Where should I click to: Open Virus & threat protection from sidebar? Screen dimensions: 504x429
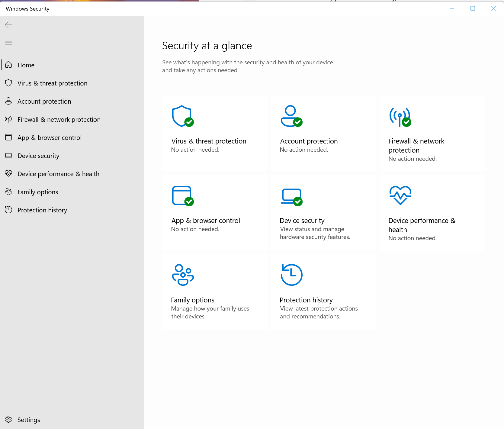point(72,83)
